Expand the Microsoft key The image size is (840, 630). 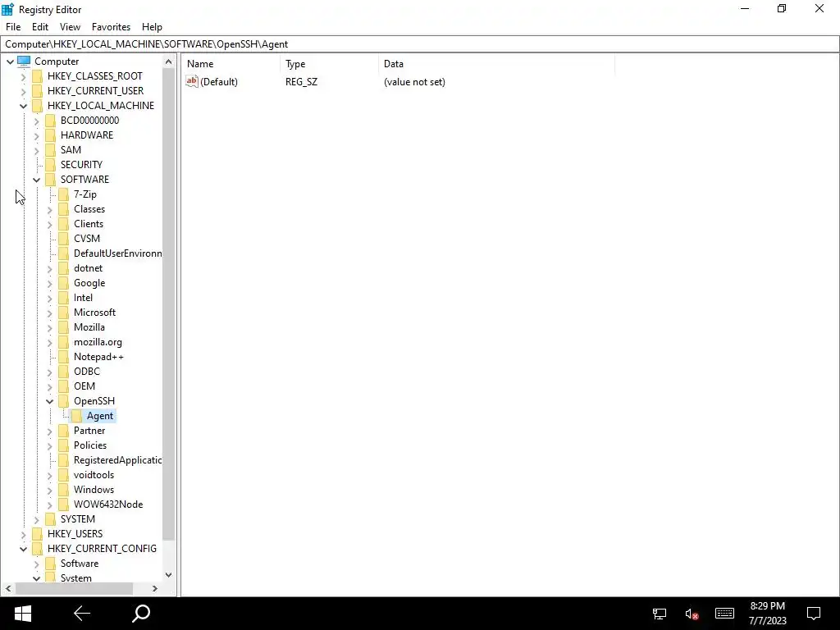click(x=49, y=313)
